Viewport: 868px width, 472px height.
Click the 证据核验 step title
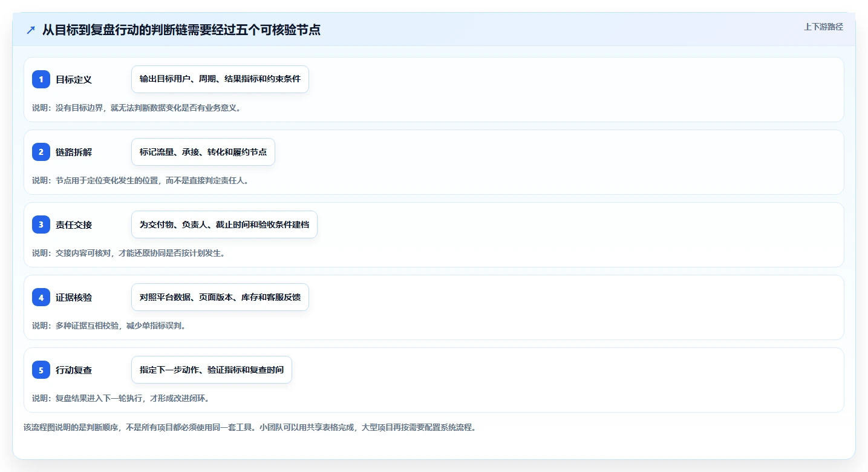[x=74, y=297]
